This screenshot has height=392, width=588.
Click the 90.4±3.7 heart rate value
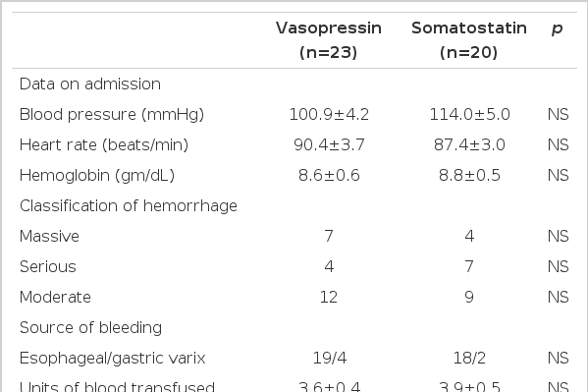click(329, 145)
